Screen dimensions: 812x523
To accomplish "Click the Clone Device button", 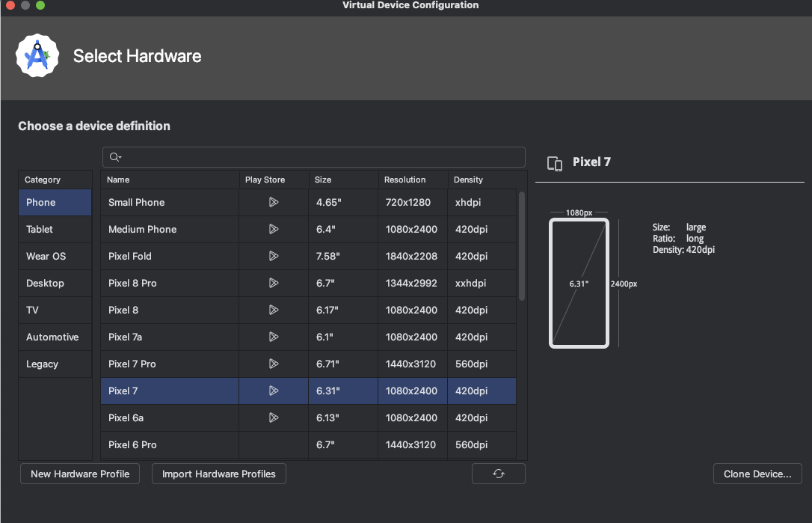I will [x=757, y=474].
